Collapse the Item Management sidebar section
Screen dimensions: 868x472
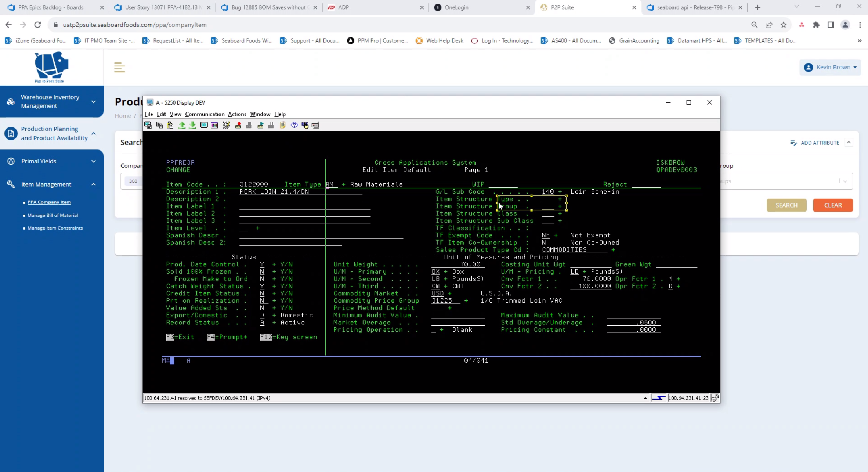tap(93, 184)
